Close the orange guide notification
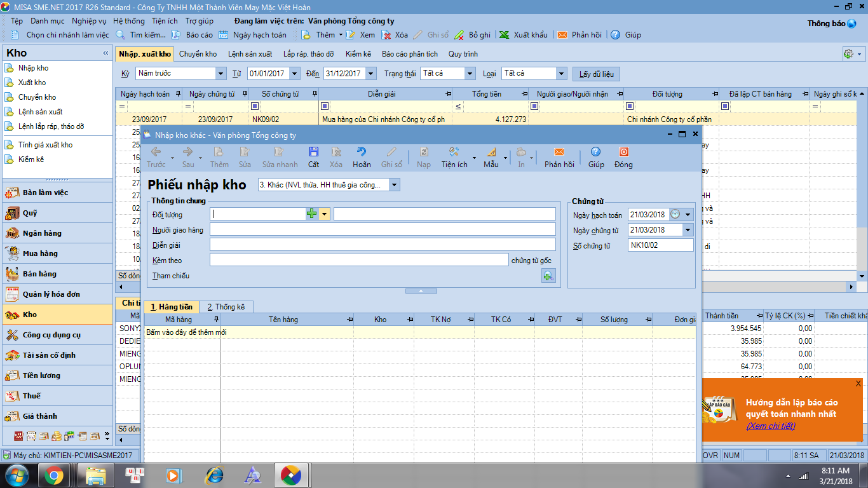868x488 pixels. point(858,383)
